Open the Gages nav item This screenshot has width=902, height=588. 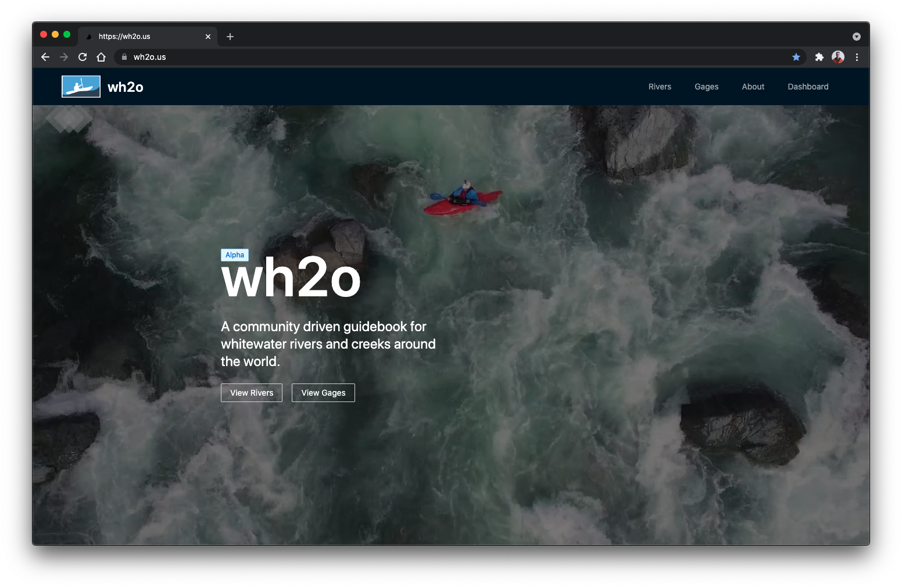[x=707, y=87]
